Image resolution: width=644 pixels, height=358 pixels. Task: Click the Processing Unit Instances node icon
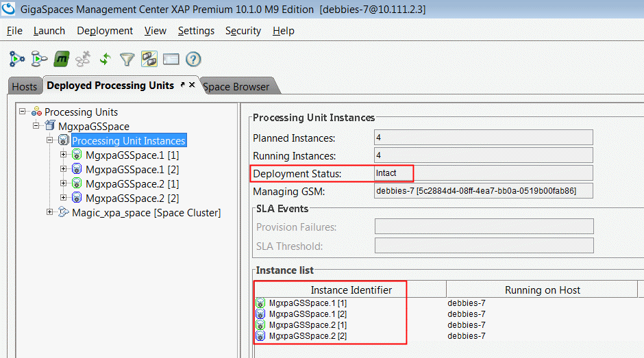pos(63,140)
